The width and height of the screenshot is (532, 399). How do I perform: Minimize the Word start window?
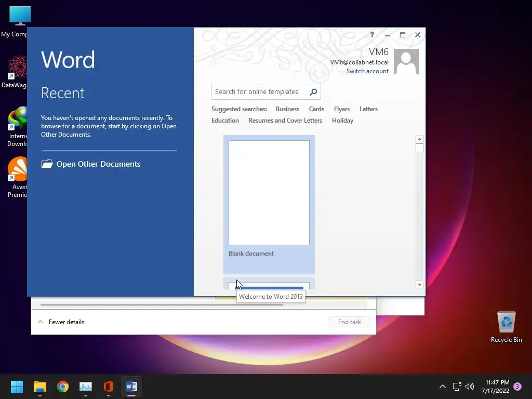(x=387, y=35)
